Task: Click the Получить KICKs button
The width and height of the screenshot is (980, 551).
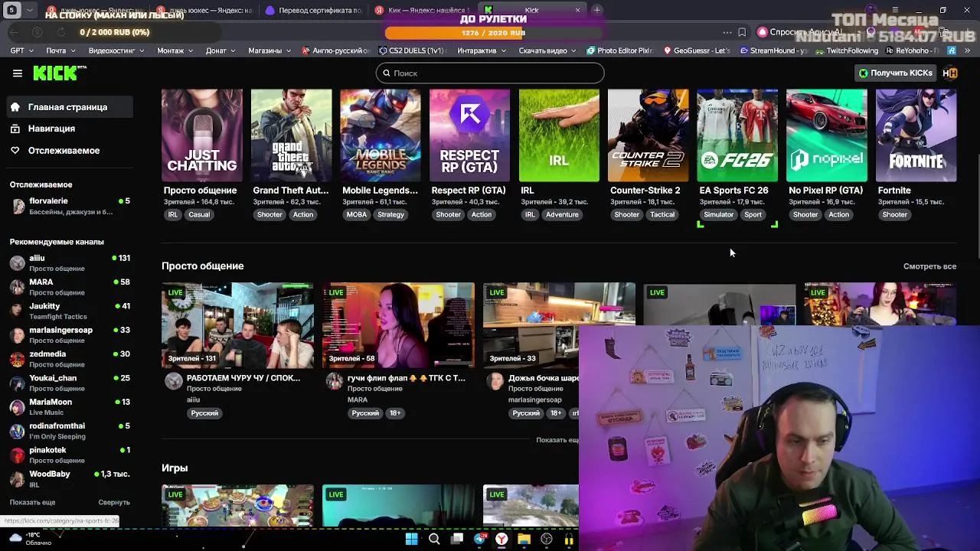Action: pos(895,73)
